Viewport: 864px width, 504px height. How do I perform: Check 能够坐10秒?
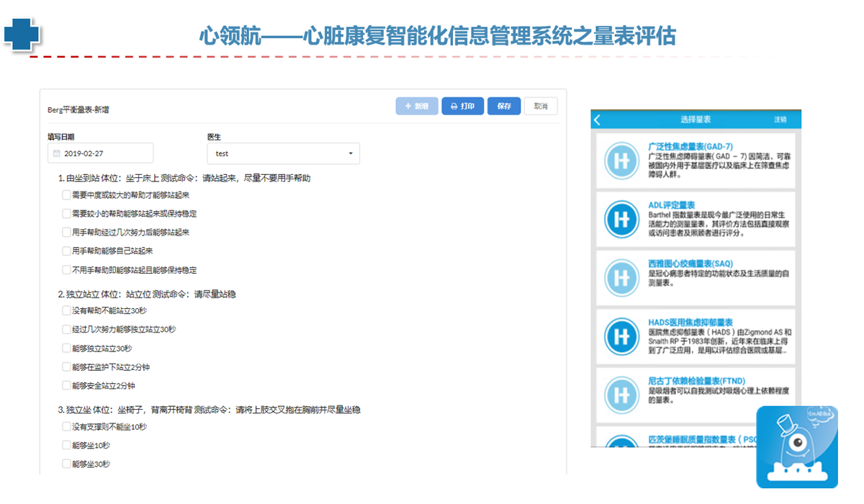(x=66, y=446)
